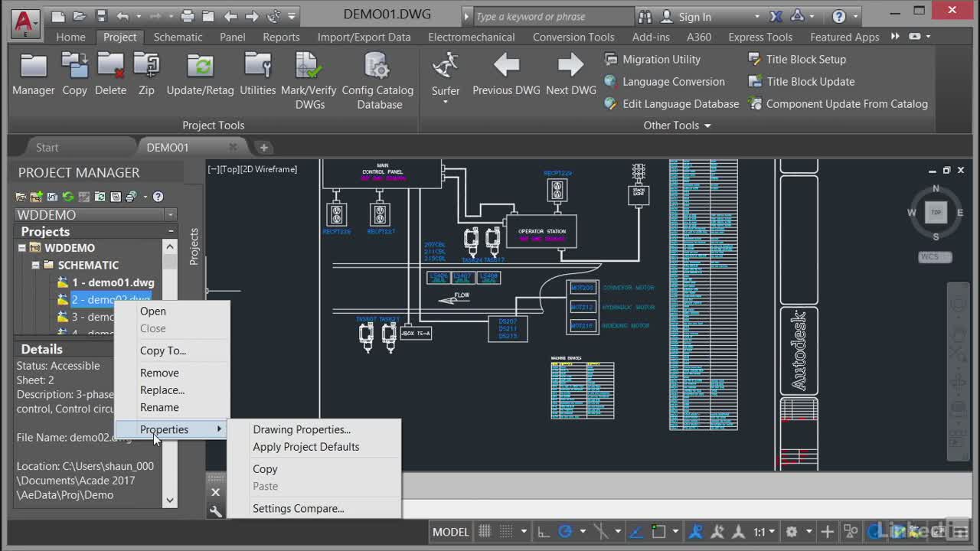
Task: Click Project Manager help question mark icon
Action: tap(158, 197)
